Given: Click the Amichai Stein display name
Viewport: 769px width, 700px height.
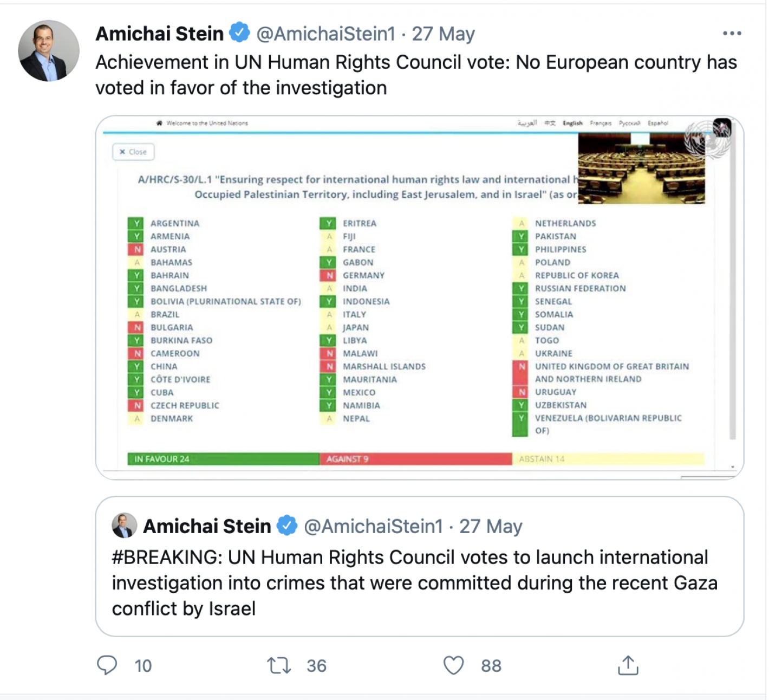Looking at the screenshot, I should pos(160,34).
